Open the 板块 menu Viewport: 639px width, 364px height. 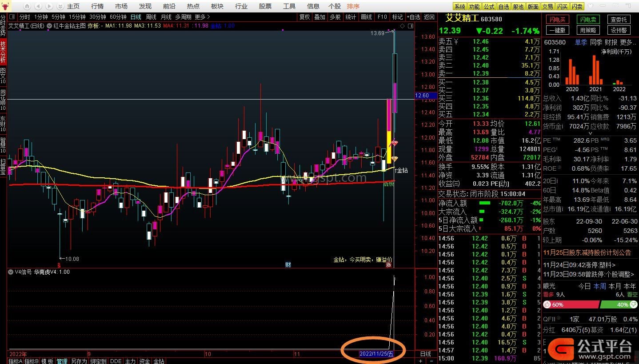coord(217,6)
